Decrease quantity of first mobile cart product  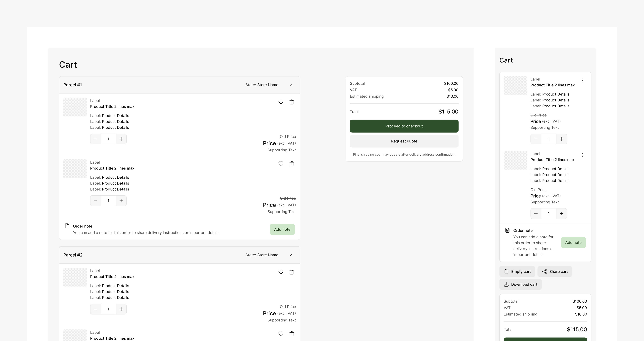point(536,139)
